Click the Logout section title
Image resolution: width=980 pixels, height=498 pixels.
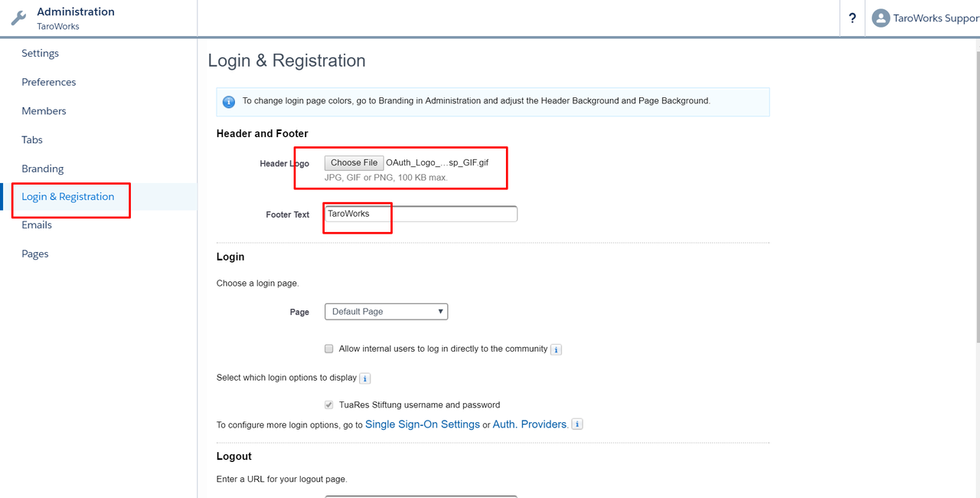coord(234,456)
